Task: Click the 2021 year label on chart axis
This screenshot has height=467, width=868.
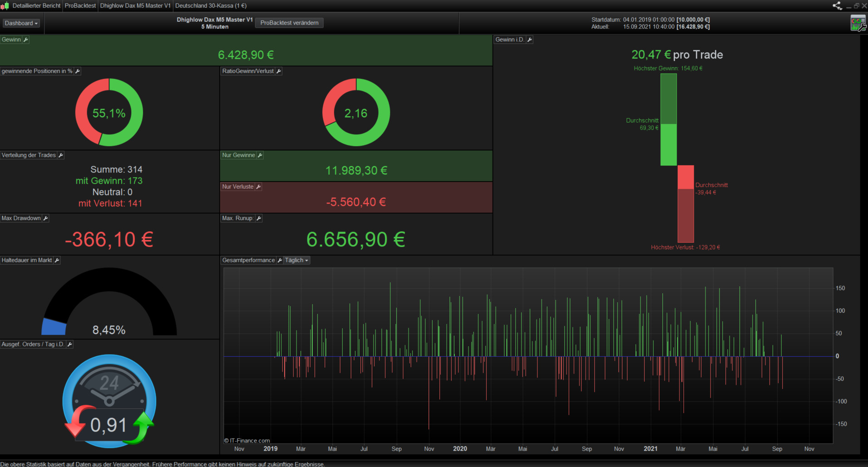Action: [651, 449]
